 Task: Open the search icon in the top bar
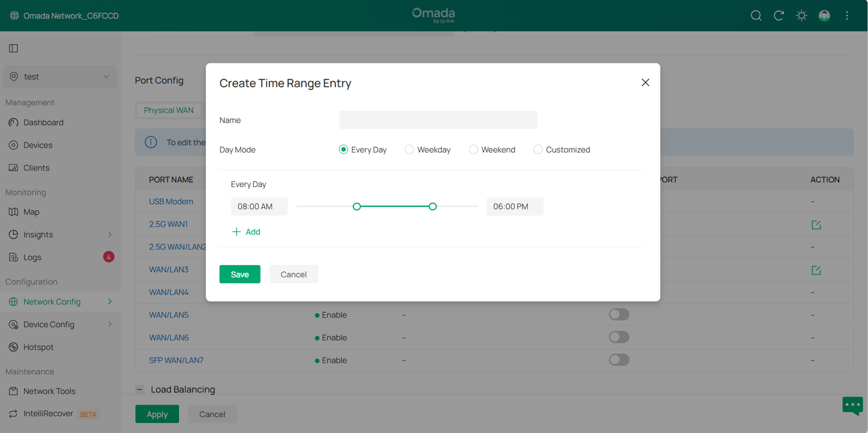click(756, 15)
